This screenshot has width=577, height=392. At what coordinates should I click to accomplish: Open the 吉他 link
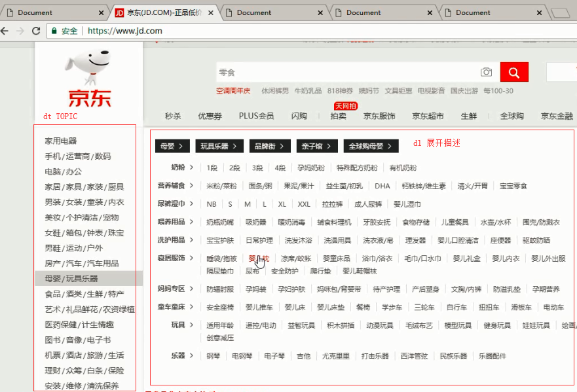[304, 356]
